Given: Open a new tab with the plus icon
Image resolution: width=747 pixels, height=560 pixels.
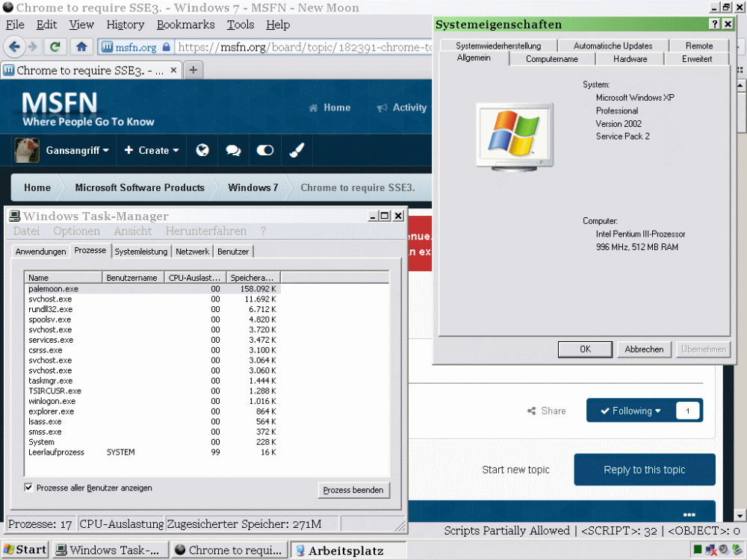Looking at the screenshot, I should [193, 70].
